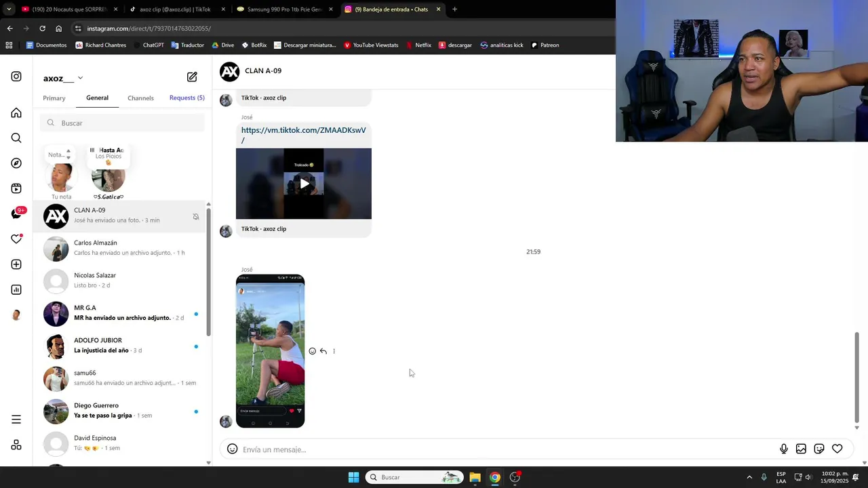The image size is (868, 488).
Task: Switch to the Primary inbox tab
Action: tap(54, 98)
